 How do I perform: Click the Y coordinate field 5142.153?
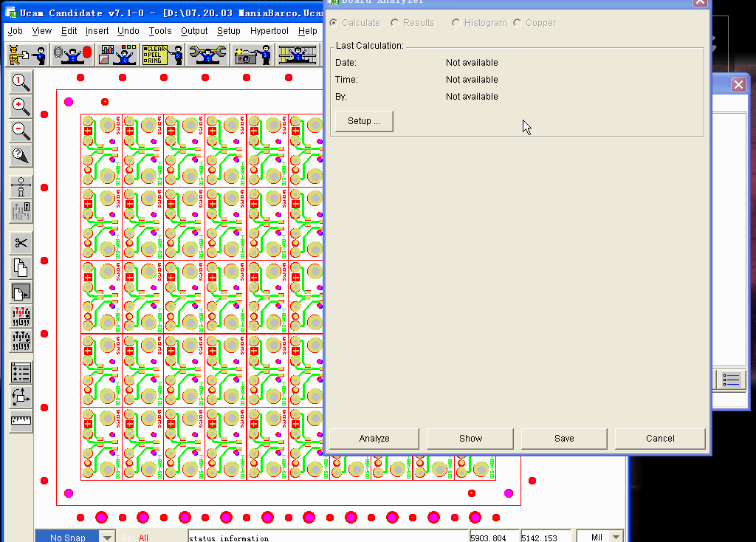(x=546, y=537)
